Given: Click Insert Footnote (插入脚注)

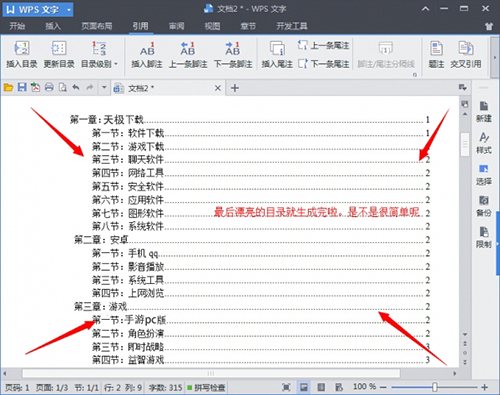Looking at the screenshot, I should 147,55.
